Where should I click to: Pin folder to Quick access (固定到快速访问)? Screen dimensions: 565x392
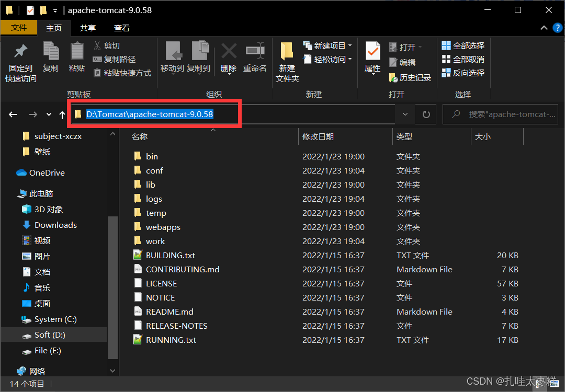point(20,63)
